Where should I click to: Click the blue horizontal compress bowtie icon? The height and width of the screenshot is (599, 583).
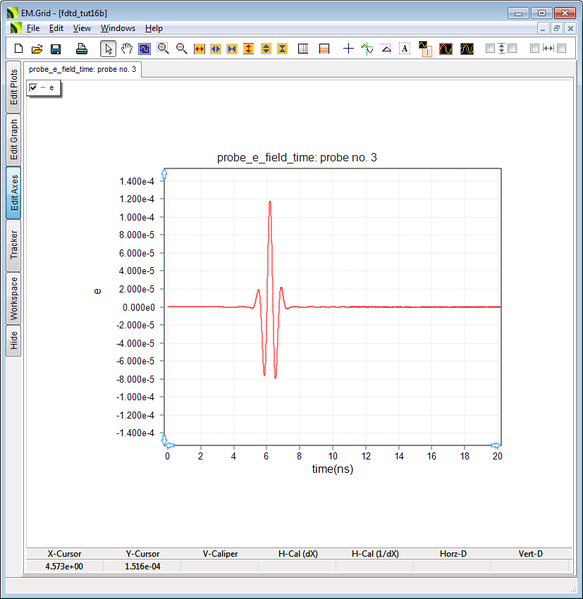click(x=232, y=49)
